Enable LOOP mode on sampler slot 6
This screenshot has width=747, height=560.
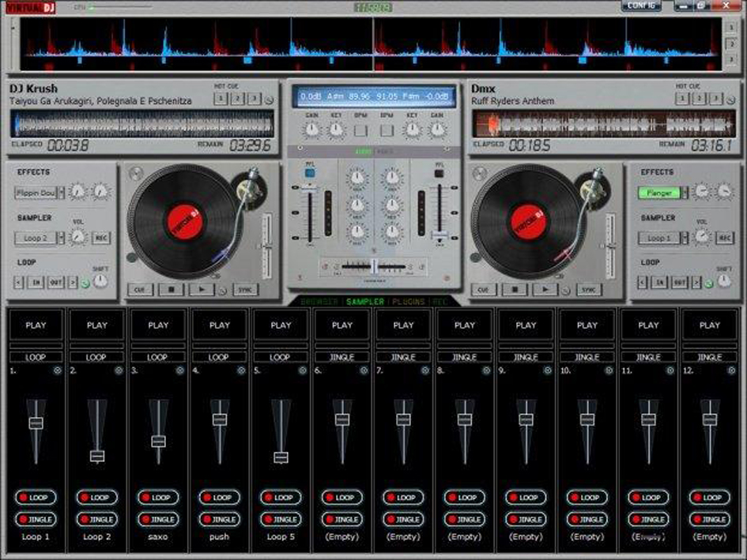point(341,497)
